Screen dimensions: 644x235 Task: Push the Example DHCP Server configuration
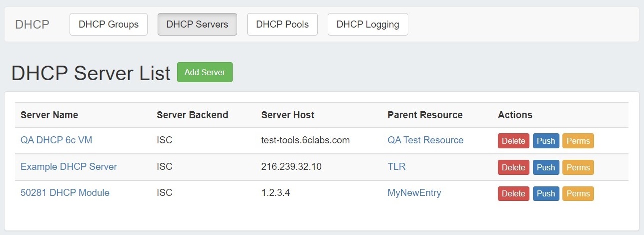click(545, 167)
